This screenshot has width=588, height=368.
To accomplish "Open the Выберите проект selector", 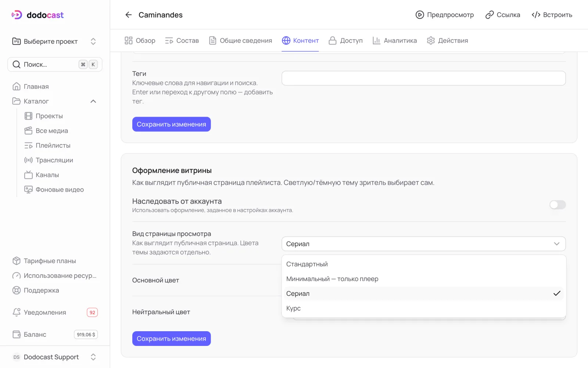I will pyautogui.click(x=55, y=41).
